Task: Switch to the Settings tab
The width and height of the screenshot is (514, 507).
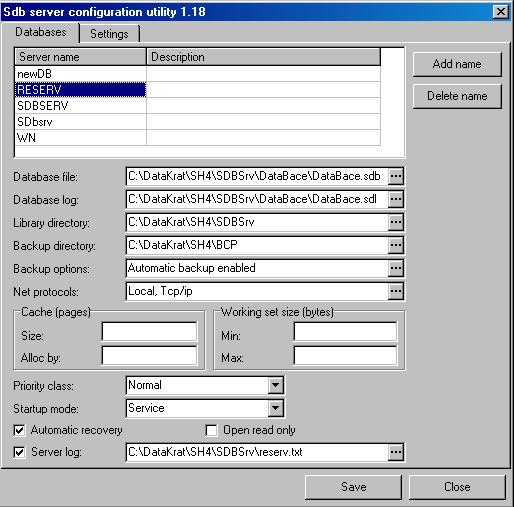Action: [x=109, y=34]
